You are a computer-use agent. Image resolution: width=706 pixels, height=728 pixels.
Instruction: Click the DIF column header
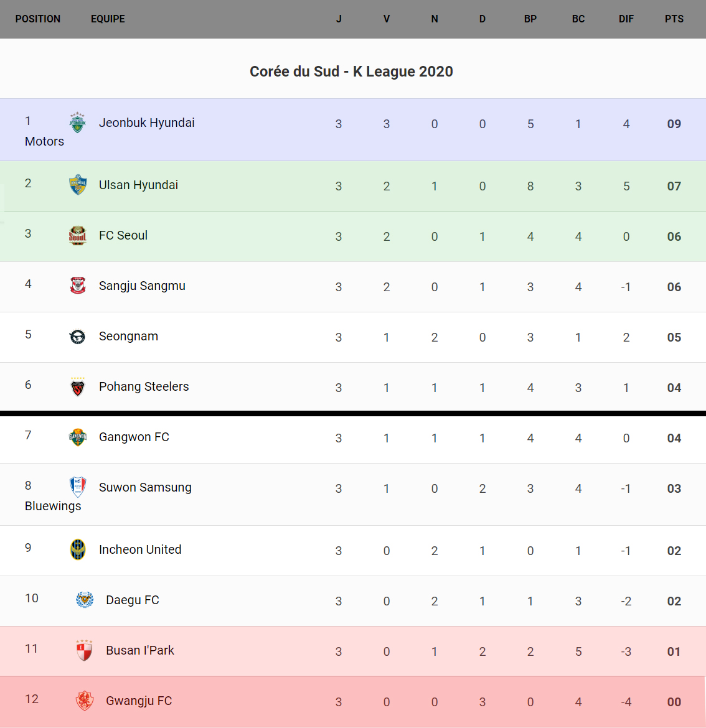tap(626, 19)
